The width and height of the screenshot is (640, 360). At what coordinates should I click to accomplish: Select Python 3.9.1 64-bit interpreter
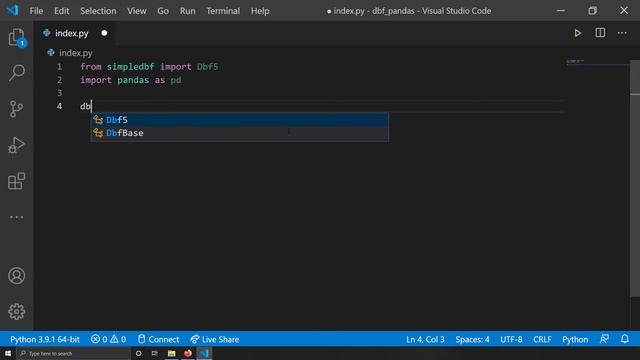point(44,339)
